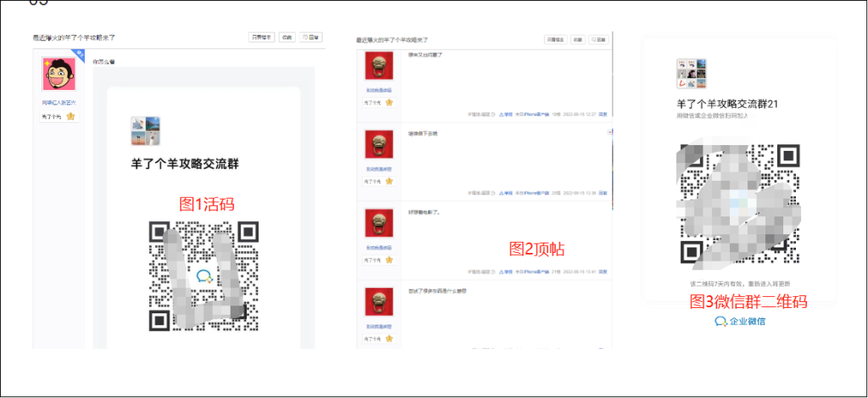Click the IP属地 help icon on the 19楼 post

(x=493, y=115)
